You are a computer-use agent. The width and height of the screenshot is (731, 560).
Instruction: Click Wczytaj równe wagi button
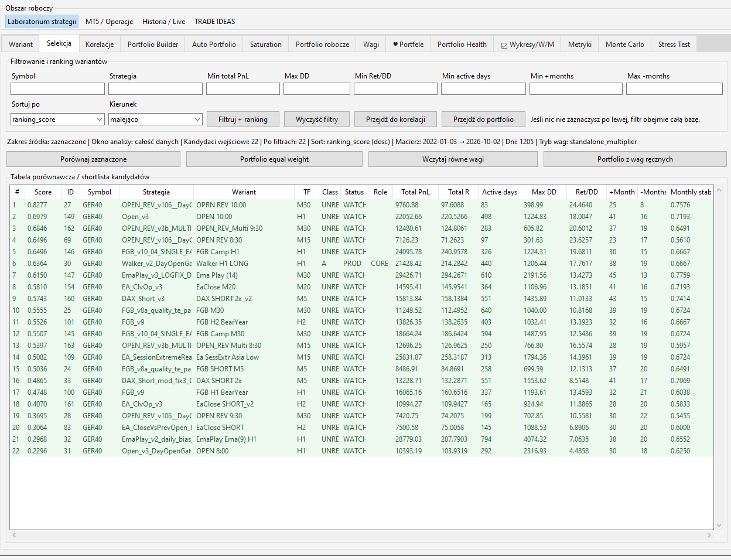(x=453, y=159)
